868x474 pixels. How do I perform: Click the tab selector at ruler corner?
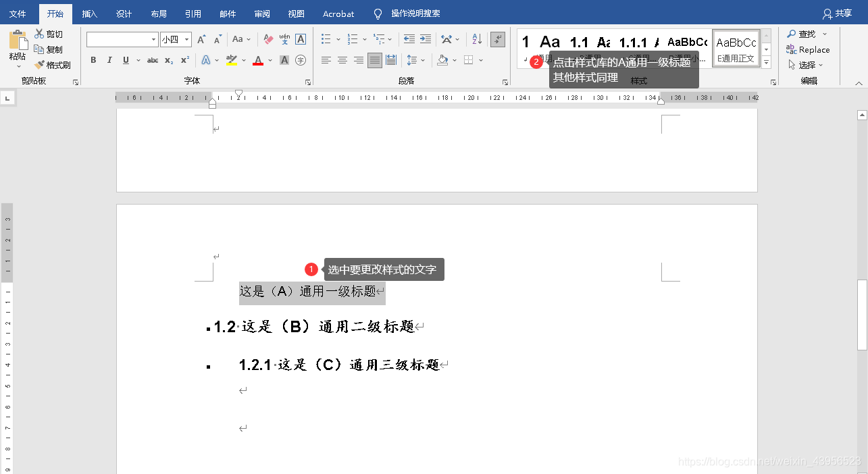point(7,99)
